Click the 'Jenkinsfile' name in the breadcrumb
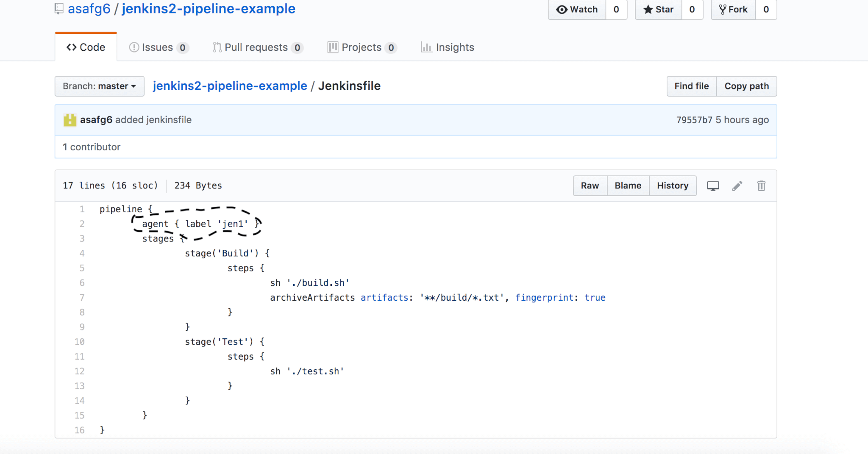Image resolution: width=868 pixels, height=454 pixels. pos(349,86)
